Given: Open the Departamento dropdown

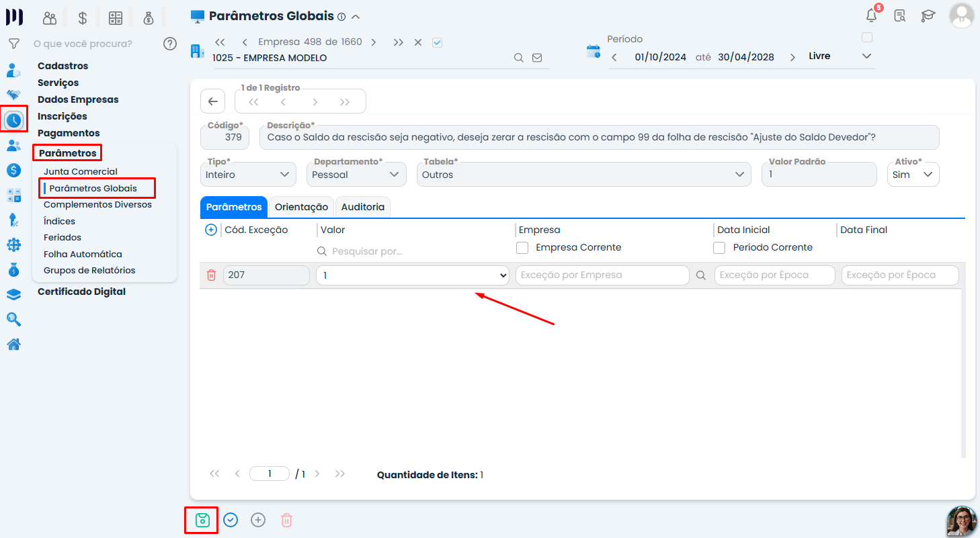Looking at the screenshot, I should 357,175.
